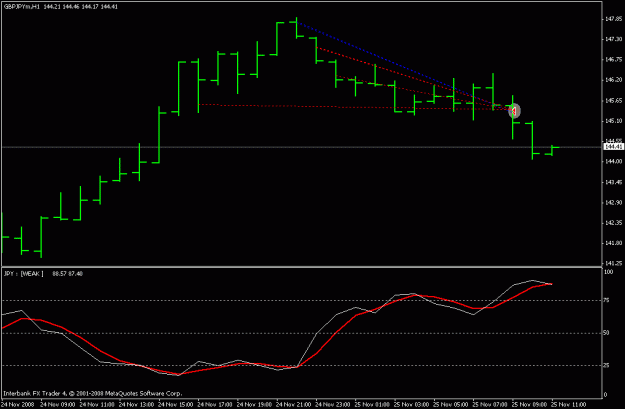625x409 pixels.
Task: Click the 25 level on the indicator scale
Action: click(x=607, y=366)
